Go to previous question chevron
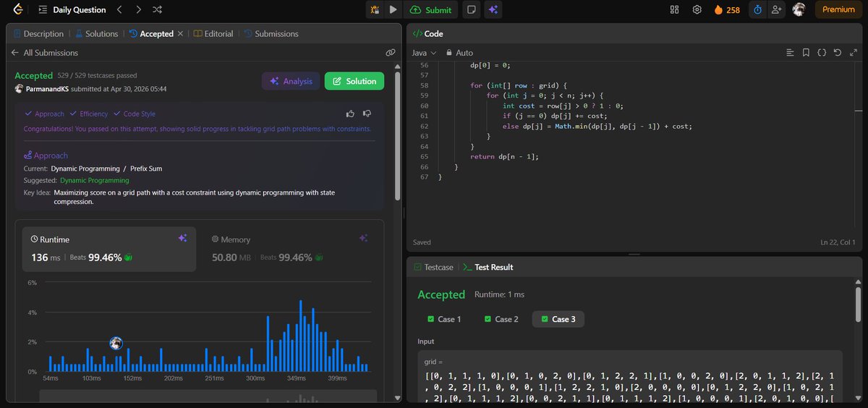Screen dimensions: 868x408 pyautogui.click(x=119, y=10)
